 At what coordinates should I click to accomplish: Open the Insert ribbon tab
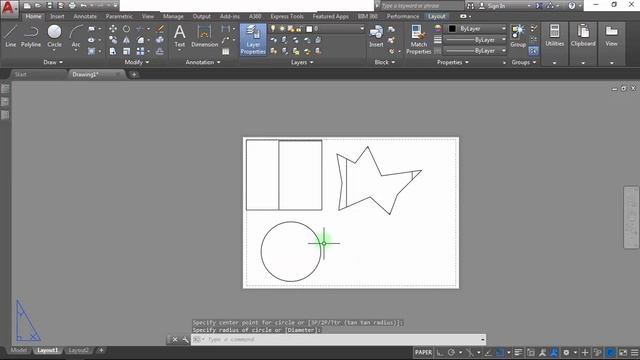[57, 16]
